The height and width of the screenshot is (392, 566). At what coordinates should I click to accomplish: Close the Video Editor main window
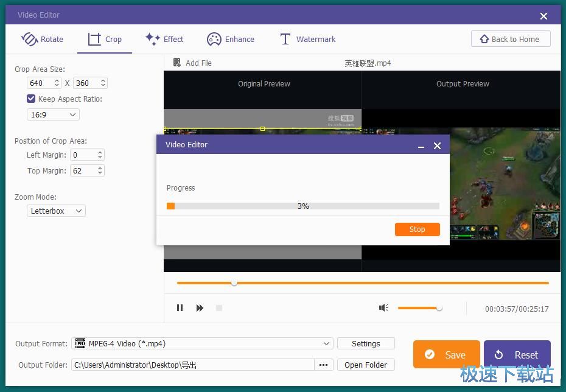click(x=543, y=16)
